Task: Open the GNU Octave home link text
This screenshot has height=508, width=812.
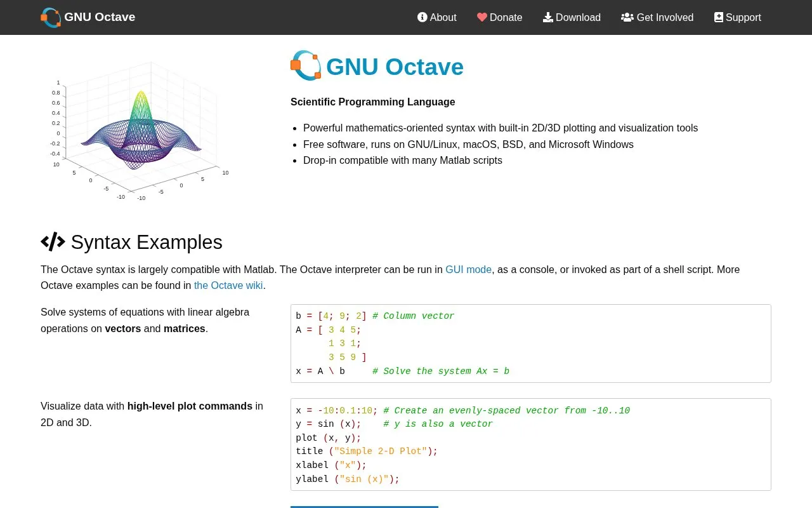Action: tap(100, 17)
